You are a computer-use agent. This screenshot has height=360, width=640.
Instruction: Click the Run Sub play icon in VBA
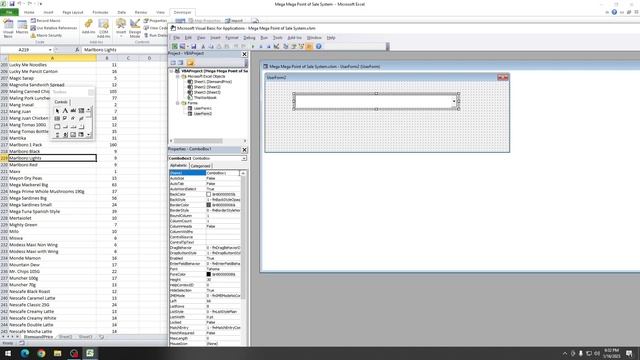coord(253,47)
